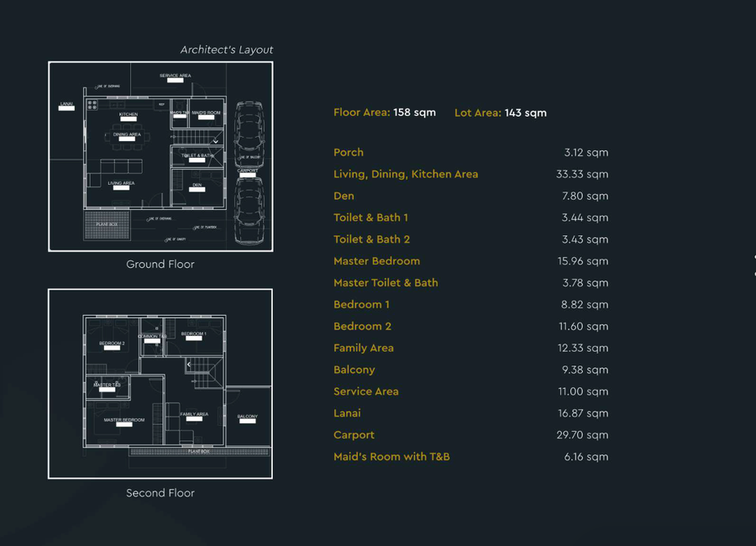Click the "6.16 sqm" value

586,457
